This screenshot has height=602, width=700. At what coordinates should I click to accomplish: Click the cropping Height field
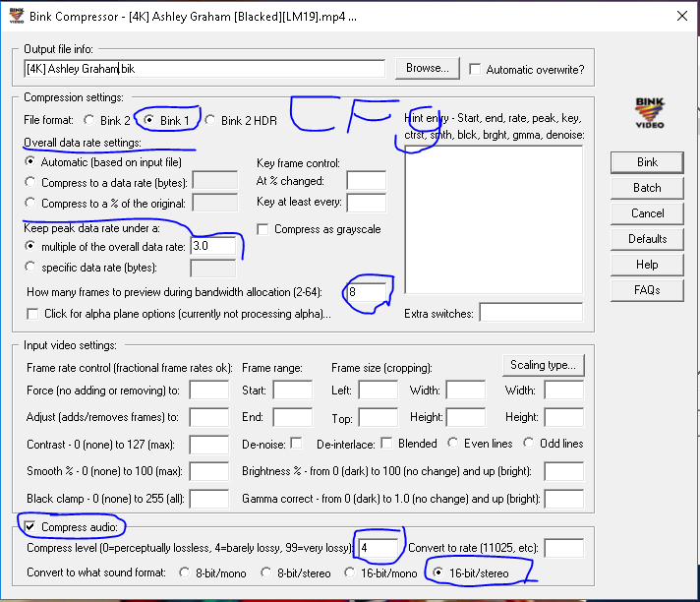pos(466,417)
